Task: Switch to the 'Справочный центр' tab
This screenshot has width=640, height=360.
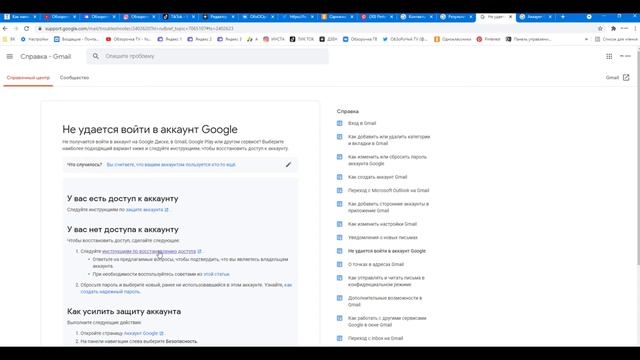Action: pyautogui.click(x=28, y=78)
